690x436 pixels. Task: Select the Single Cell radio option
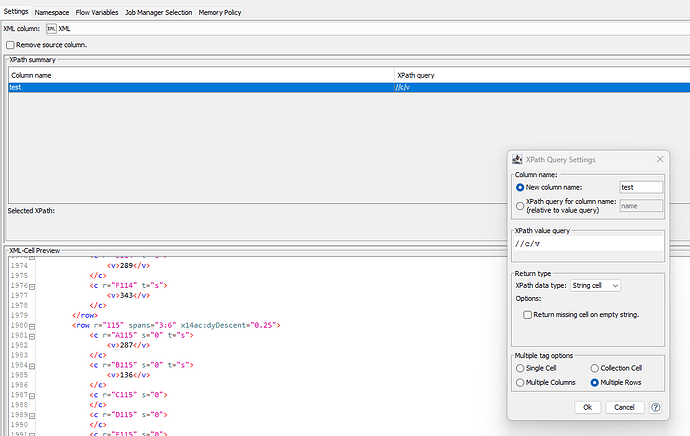pos(519,369)
